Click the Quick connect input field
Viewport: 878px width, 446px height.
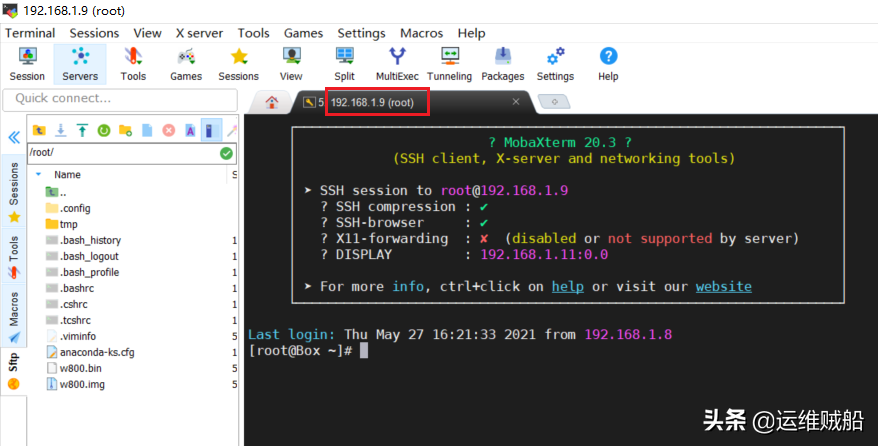pyautogui.click(x=120, y=99)
